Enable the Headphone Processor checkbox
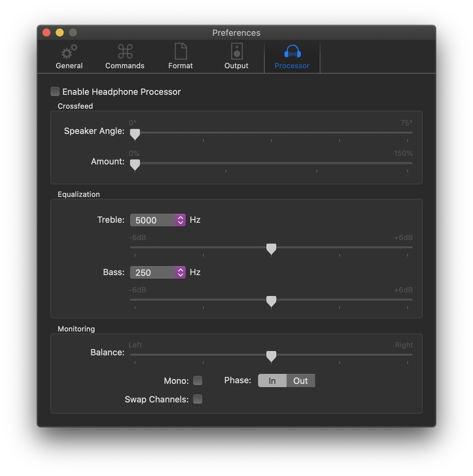This screenshot has width=473, height=476. point(55,91)
